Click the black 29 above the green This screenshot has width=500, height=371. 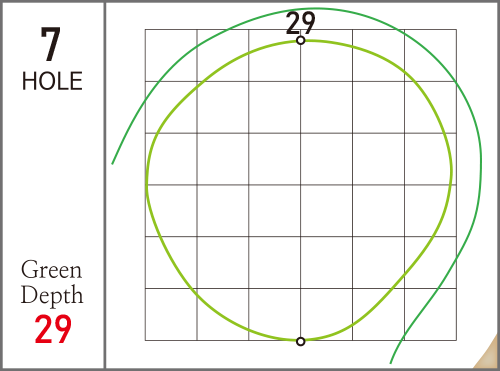tap(300, 22)
